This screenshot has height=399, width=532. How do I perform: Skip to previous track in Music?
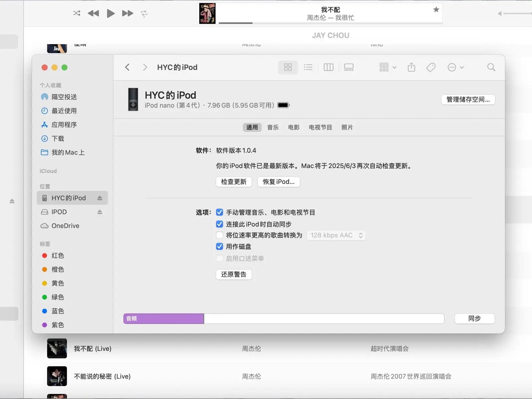point(93,13)
